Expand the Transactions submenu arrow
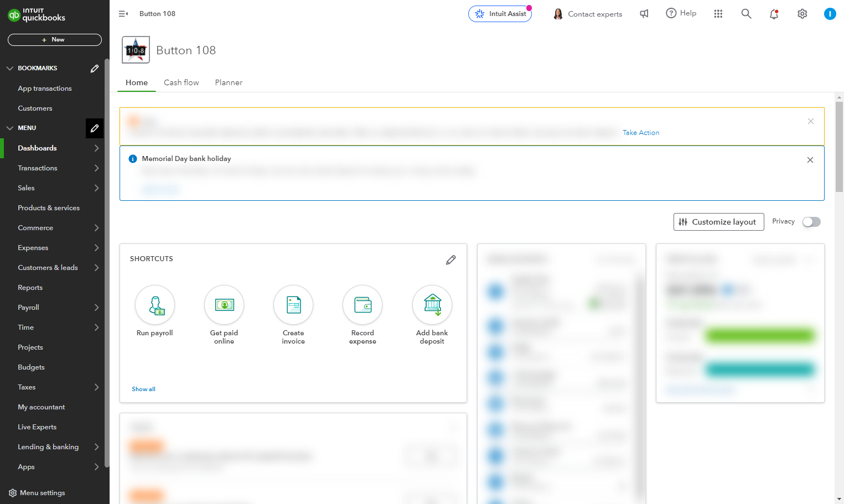The image size is (844, 504). pos(96,168)
